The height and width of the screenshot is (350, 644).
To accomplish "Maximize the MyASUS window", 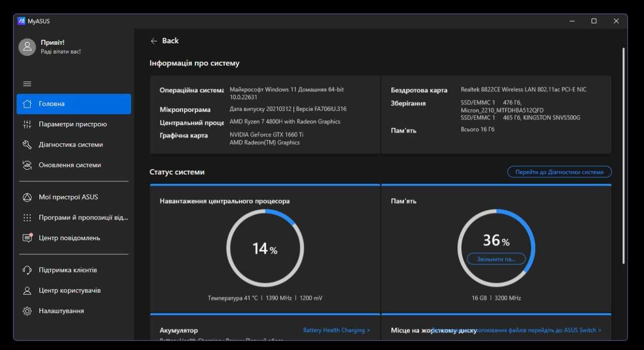I will 594,21.
